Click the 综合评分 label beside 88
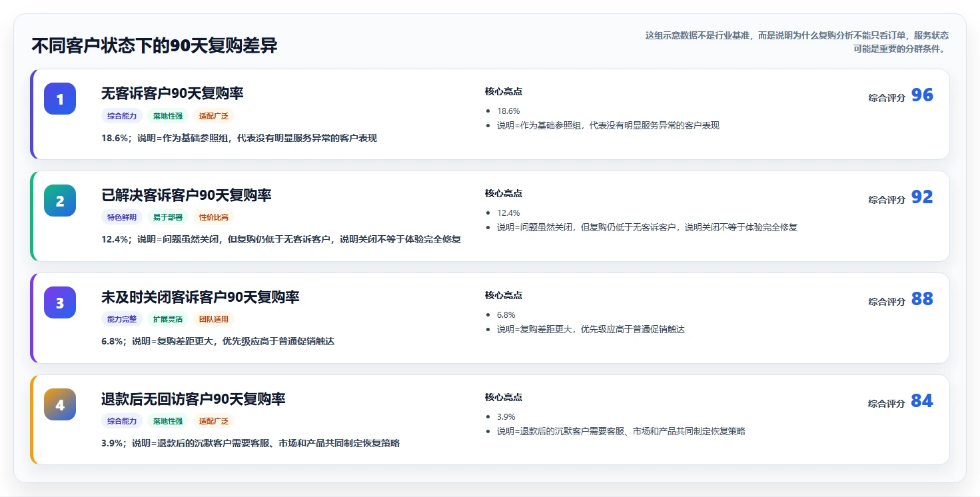The height and width of the screenshot is (497, 980). coord(887,302)
